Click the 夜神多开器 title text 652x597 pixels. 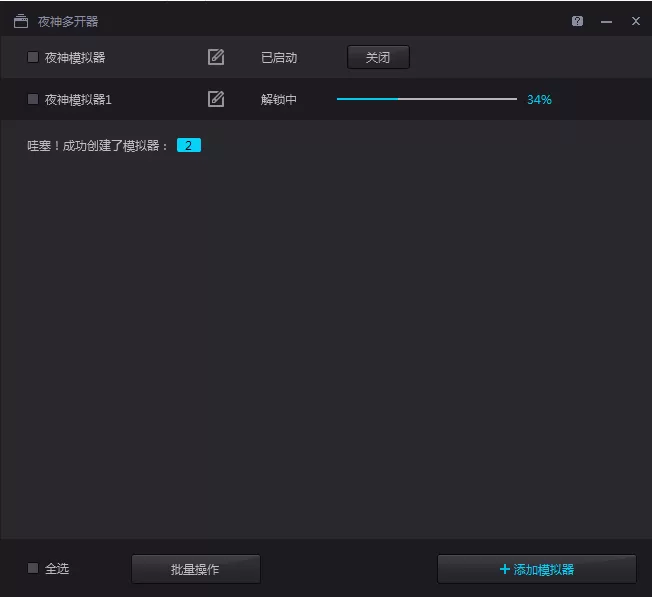pyautogui.click(x=68, y=22)
